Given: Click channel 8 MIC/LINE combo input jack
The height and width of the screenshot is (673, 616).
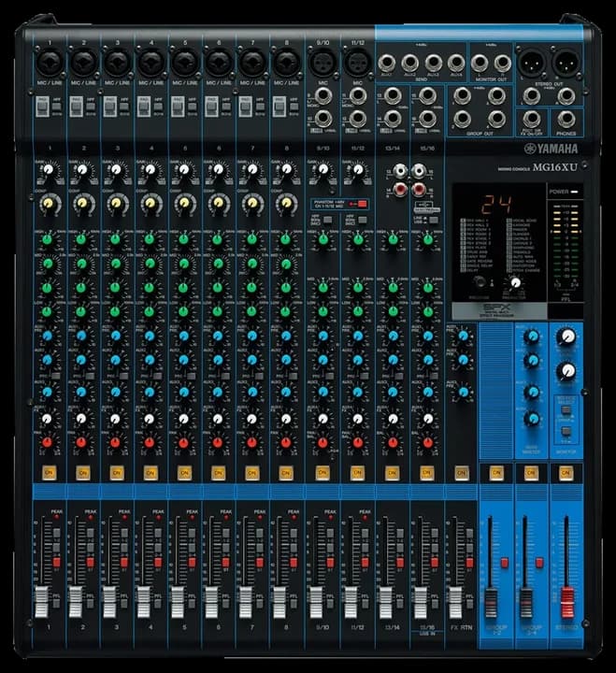Looking at the screenshot, I should coord(287,63).
